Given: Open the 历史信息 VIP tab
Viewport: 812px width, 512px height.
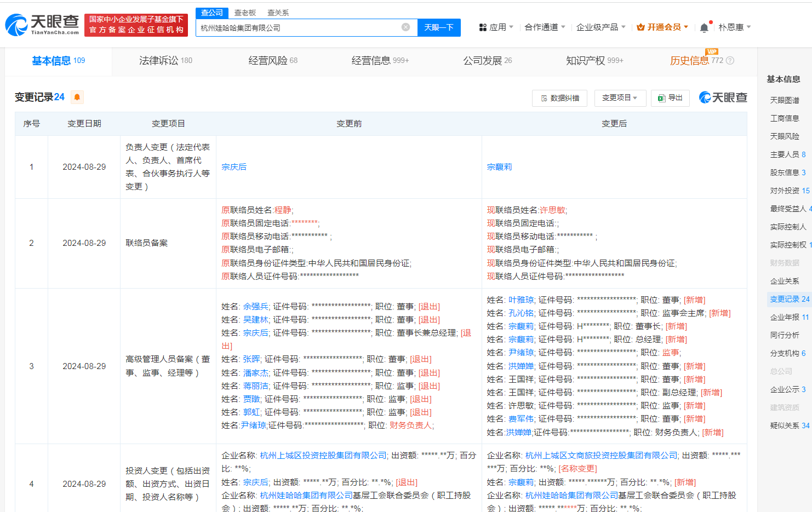Looking at the screenshot, I should coord(696,61).
